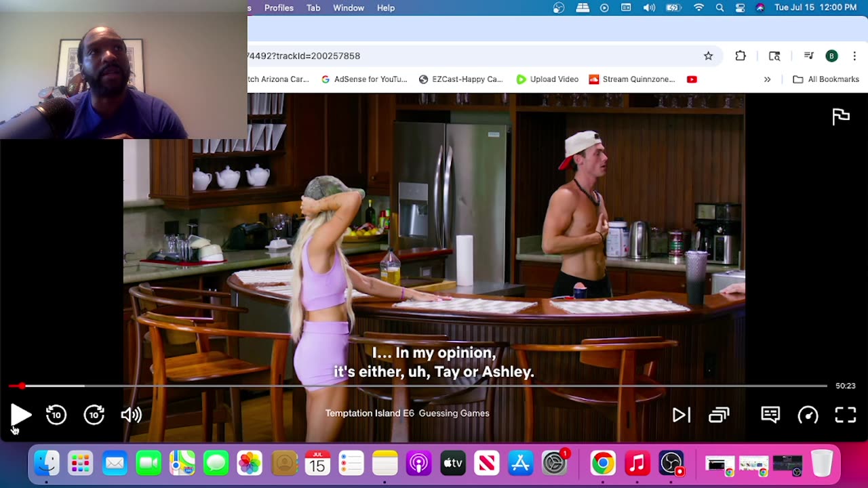Screen dimensions: 868x488
Task: Skip forward 10 seconds
Action: coord(94,415)
